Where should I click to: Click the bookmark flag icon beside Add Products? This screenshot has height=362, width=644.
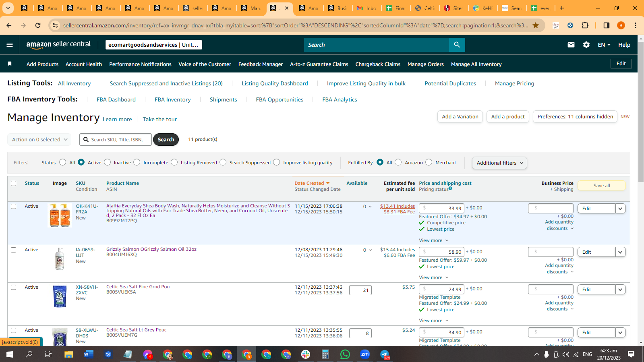click(x=10, y=64)
